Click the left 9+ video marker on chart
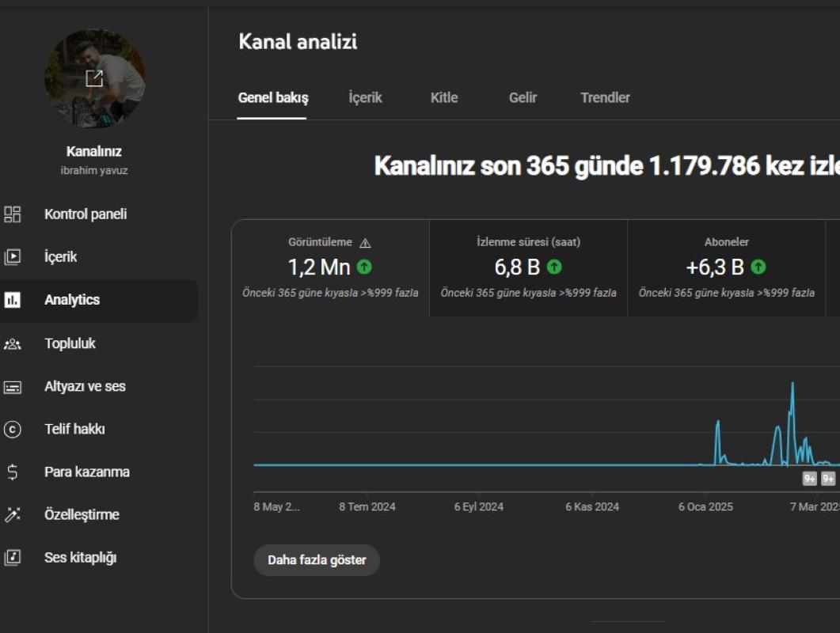This screenshot has width=840, height=633. coord(809,478)
